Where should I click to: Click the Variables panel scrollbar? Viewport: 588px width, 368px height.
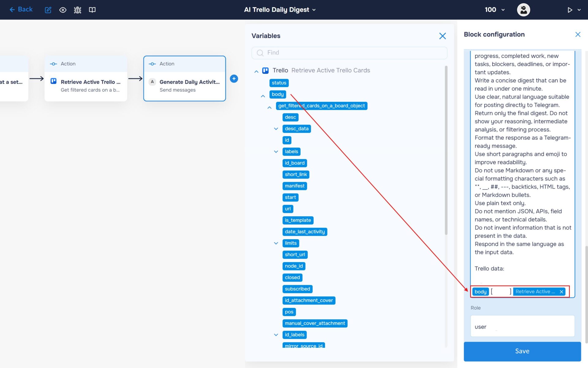coord(446,150)
